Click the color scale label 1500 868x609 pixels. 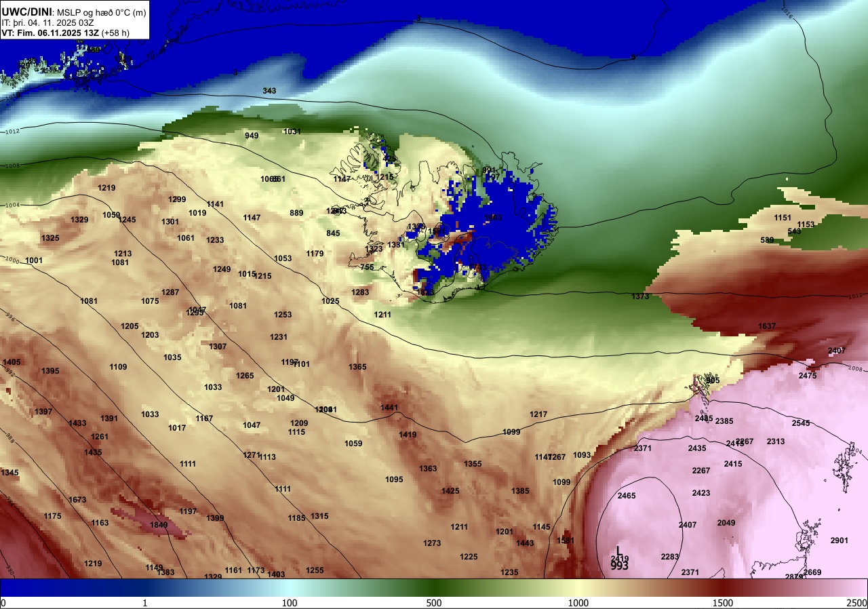(x=723, y=603)
